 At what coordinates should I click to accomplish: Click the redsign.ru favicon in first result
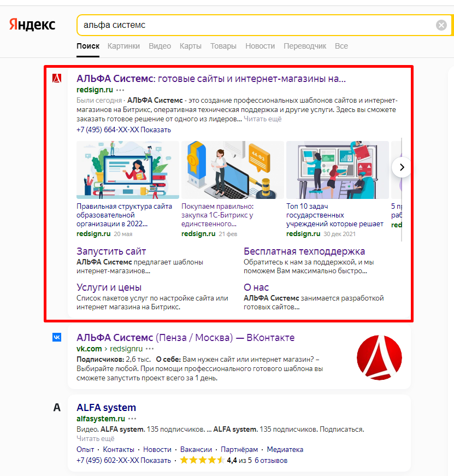click(x=57, y=78)
